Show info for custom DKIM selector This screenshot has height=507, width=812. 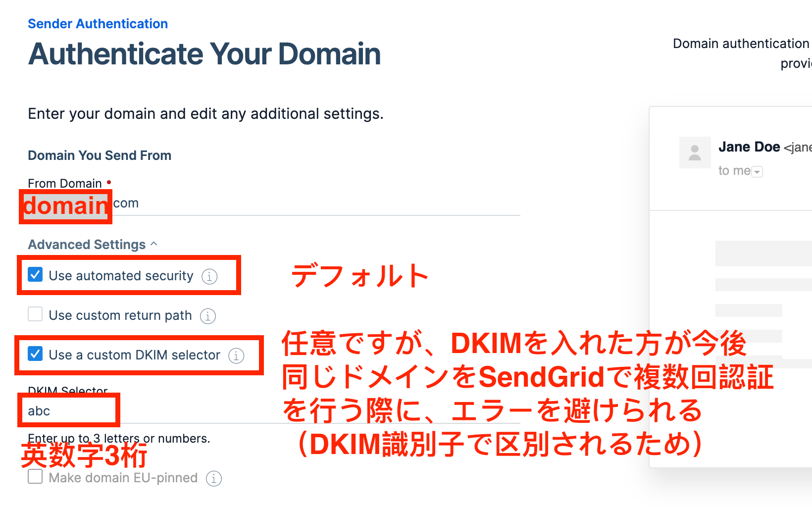point(236,355)
